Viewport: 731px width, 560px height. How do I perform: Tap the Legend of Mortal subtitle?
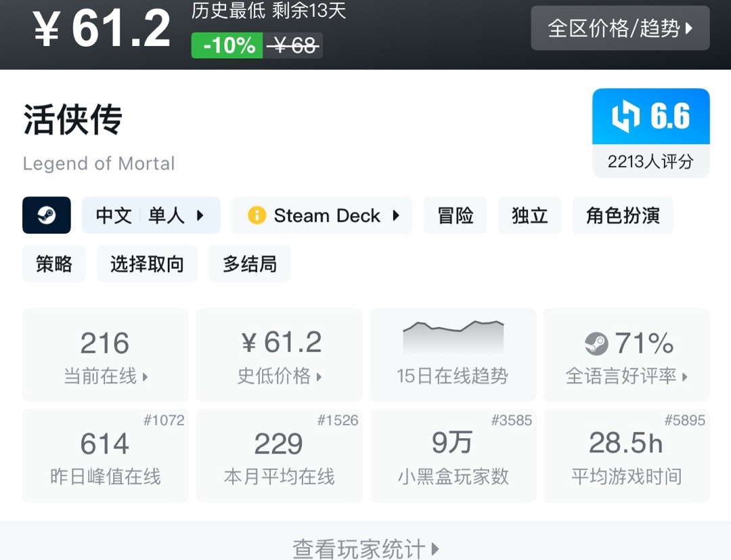[99, 164]
